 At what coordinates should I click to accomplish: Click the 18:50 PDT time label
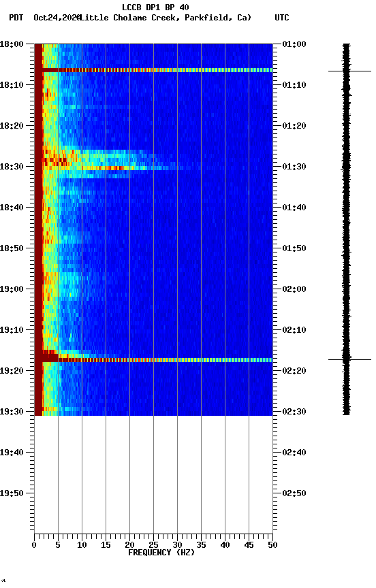(12, 248)
